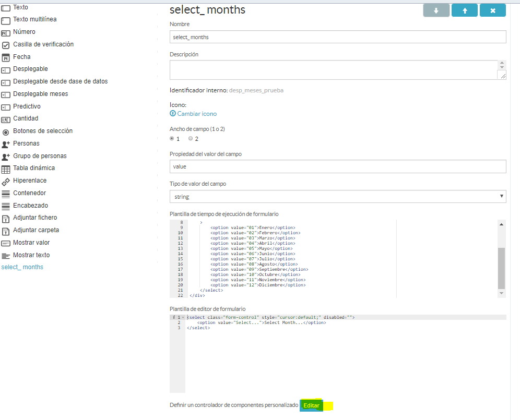Click the internal identifier desp_meses_prueba
Image resolution: width=520 pixels, height=420 pixels.
tap(256, 90)
